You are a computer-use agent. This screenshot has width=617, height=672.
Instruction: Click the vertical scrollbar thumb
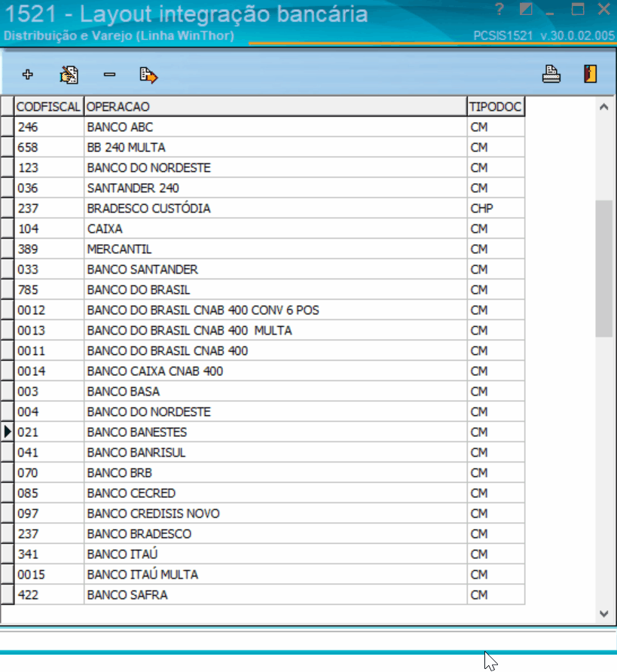603,269
